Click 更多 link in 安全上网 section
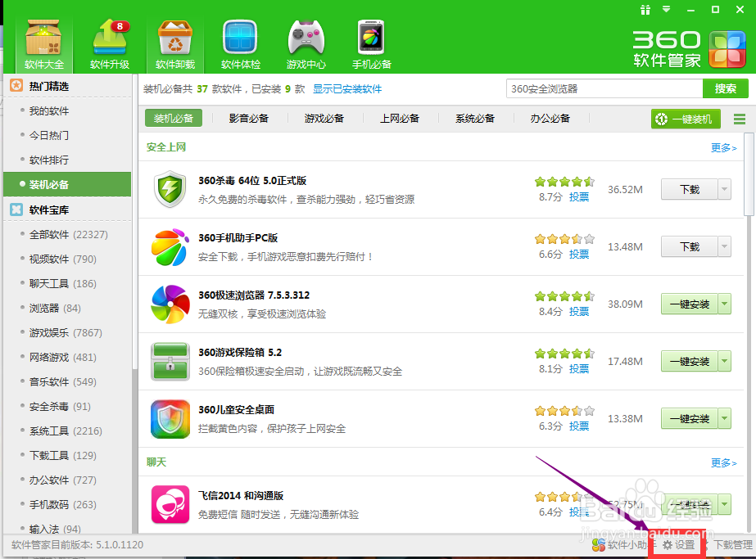This screenshot has width=756, height=559. pos(724,148)
